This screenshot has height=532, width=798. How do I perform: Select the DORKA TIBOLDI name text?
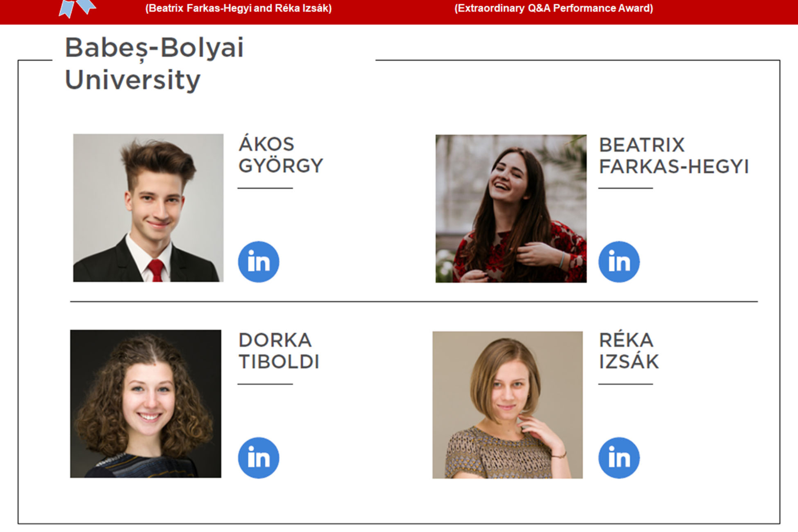[278, 351]
